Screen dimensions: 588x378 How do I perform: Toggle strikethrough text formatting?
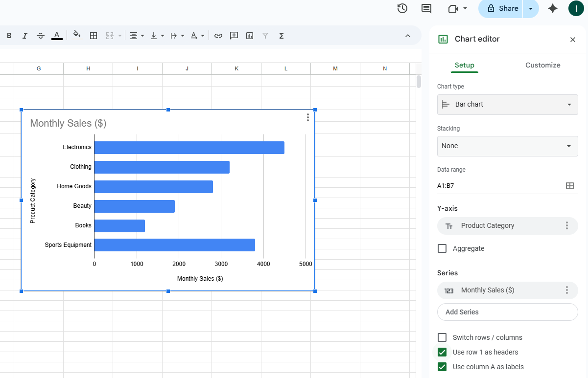coord(41,36)
